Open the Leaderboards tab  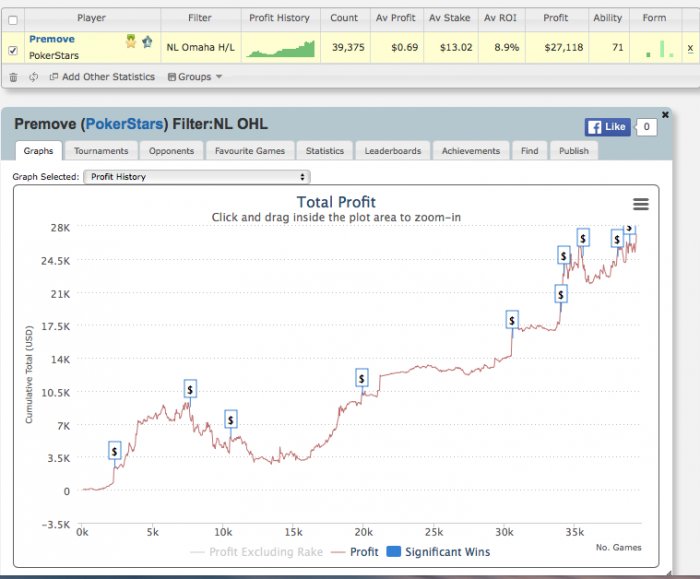tap(393, 151)
